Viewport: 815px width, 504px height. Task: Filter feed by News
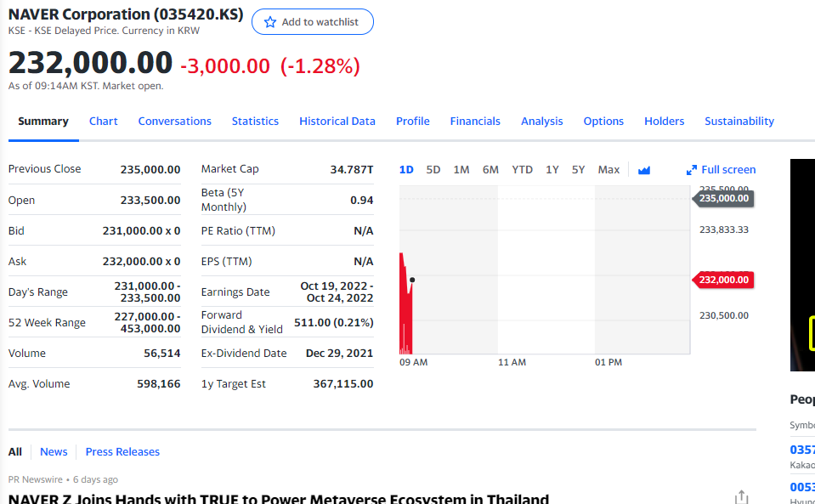point(54,452)
